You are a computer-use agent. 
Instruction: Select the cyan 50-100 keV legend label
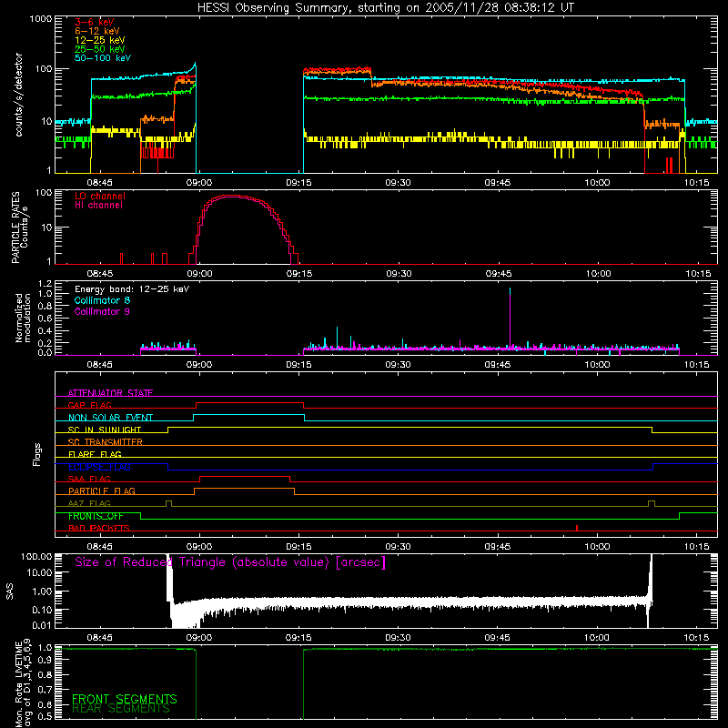coord(103,58)
